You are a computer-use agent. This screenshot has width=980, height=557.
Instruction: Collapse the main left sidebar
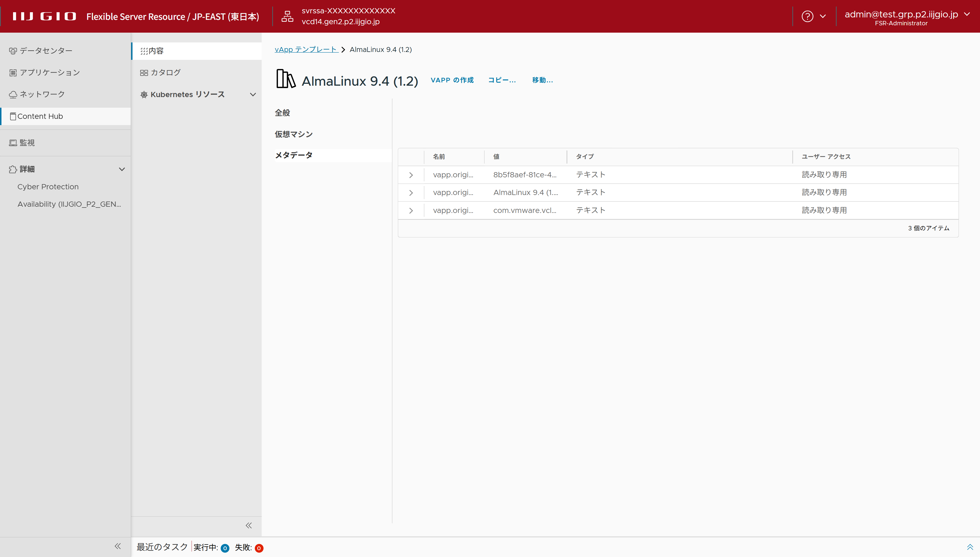point(118,546)
